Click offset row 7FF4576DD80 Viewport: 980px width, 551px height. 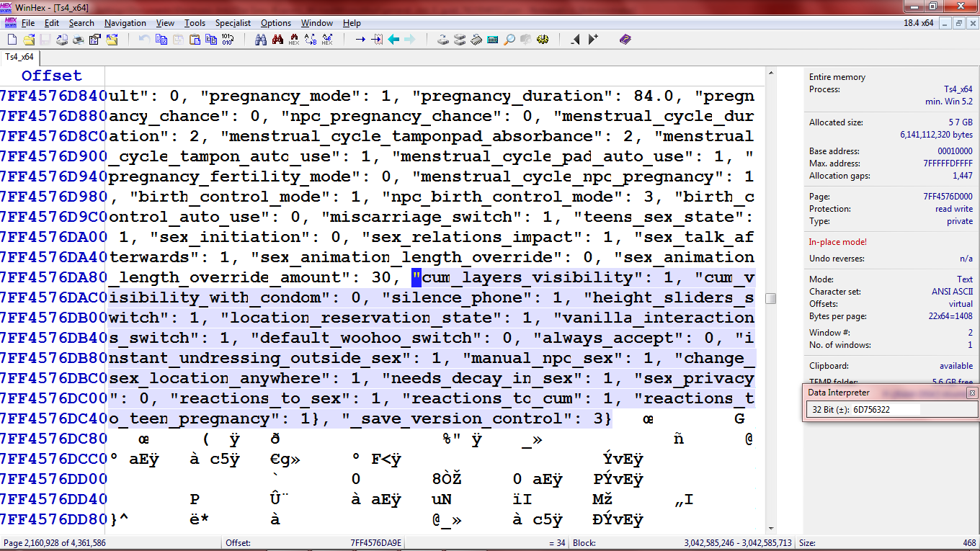coord(53,519)
